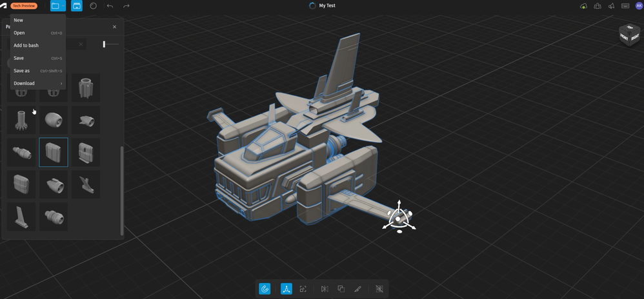Open cloud sync status icon
The height and width of the screenshot is (299, 644).
[x=583, y=6]
